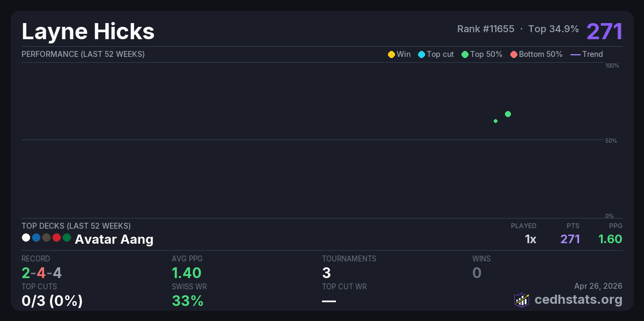Toggle the Trend line legend entry
This screenshot has width=644, height=321.
click(x=587, y=54)
